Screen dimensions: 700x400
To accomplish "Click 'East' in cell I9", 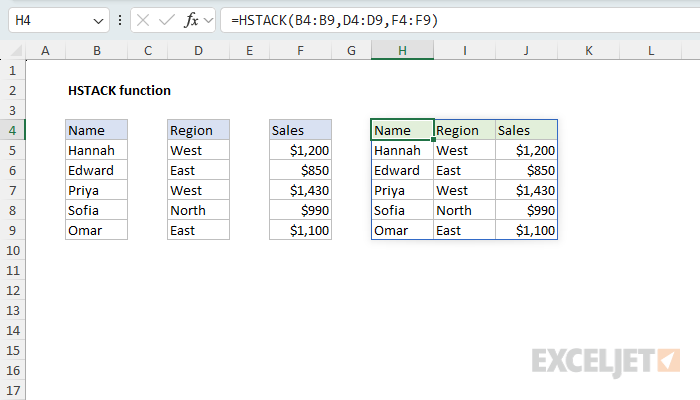I will [464, 230].
